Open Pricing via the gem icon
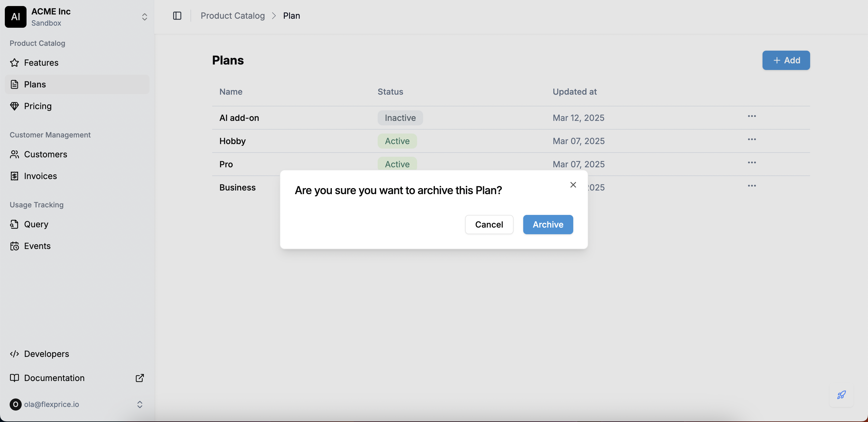This screenshot has width=868, height=422. point(14,106)
